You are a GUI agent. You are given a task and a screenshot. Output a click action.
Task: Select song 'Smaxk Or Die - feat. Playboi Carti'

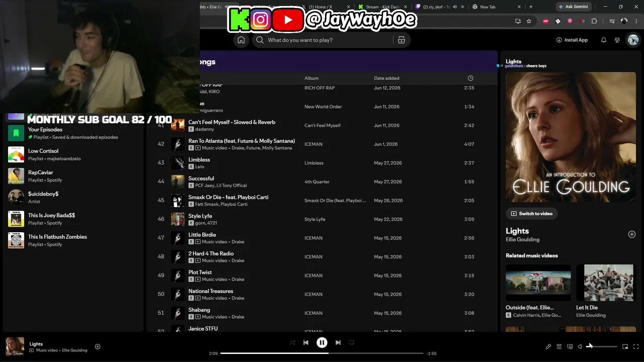[228, 197]
